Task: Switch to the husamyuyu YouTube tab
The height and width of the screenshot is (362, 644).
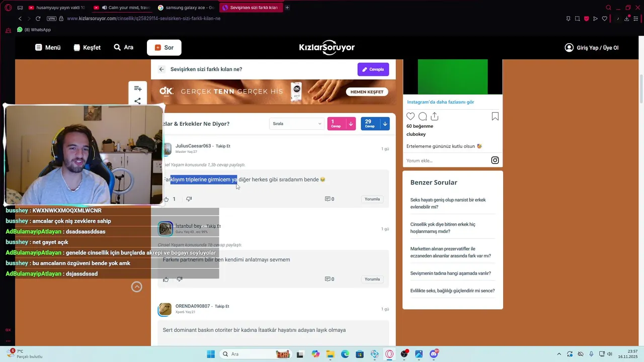Action: click(x=57, y=8)
